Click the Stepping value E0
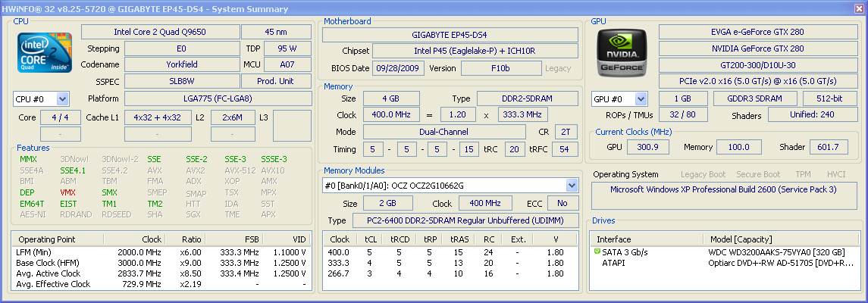868x303 pixels. 182,48
